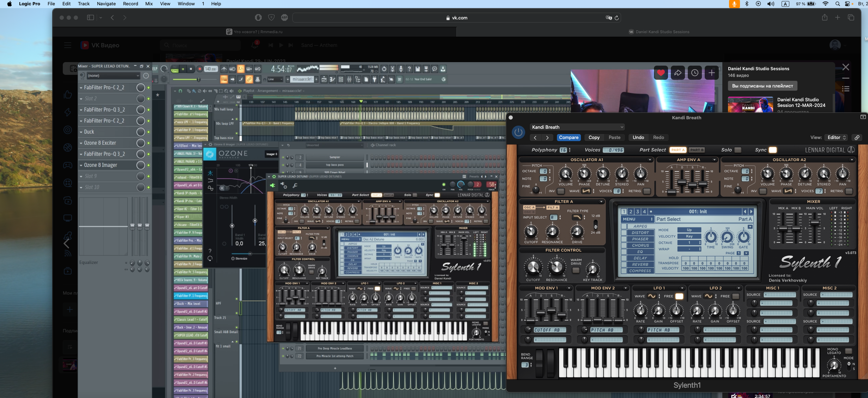Click the link icon beside View Editor

(x=857, y=138)
